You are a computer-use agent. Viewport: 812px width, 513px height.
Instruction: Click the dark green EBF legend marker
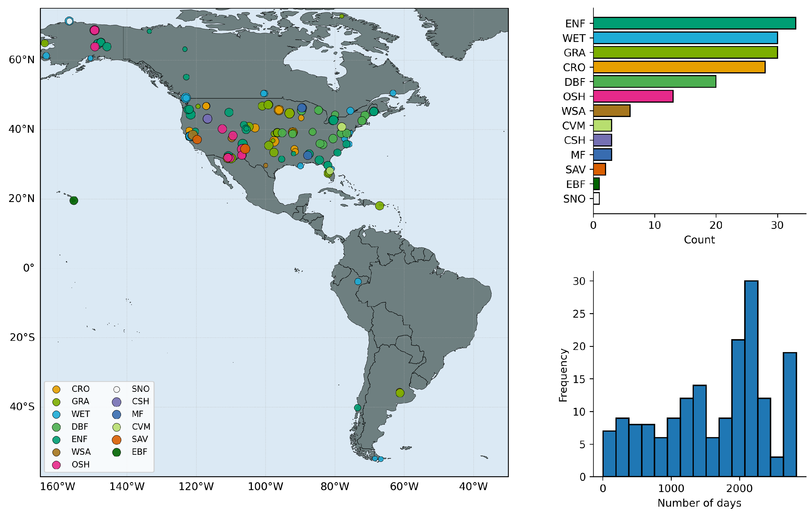click(x=117, y=452)
